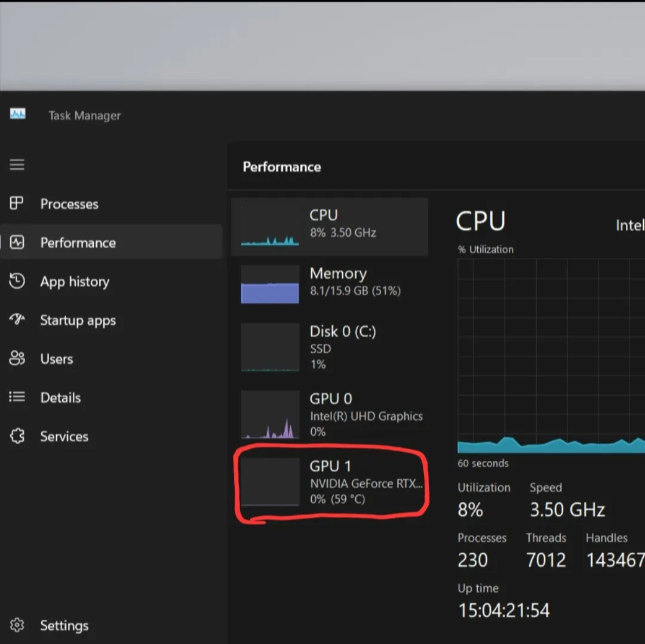The height and width of the screenshot is (644, 645).
Task: Click the Details list icon
Action: click(17, 397)
